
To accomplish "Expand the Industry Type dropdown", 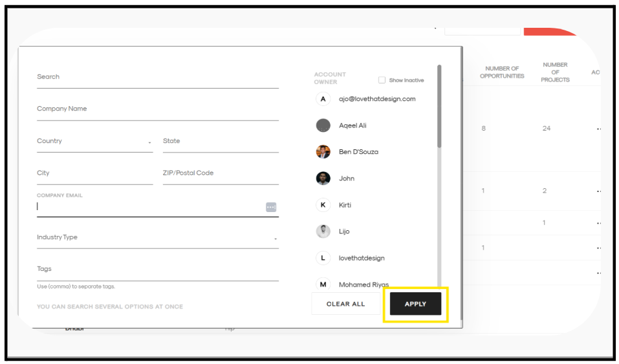I will [x=157, y=238].
